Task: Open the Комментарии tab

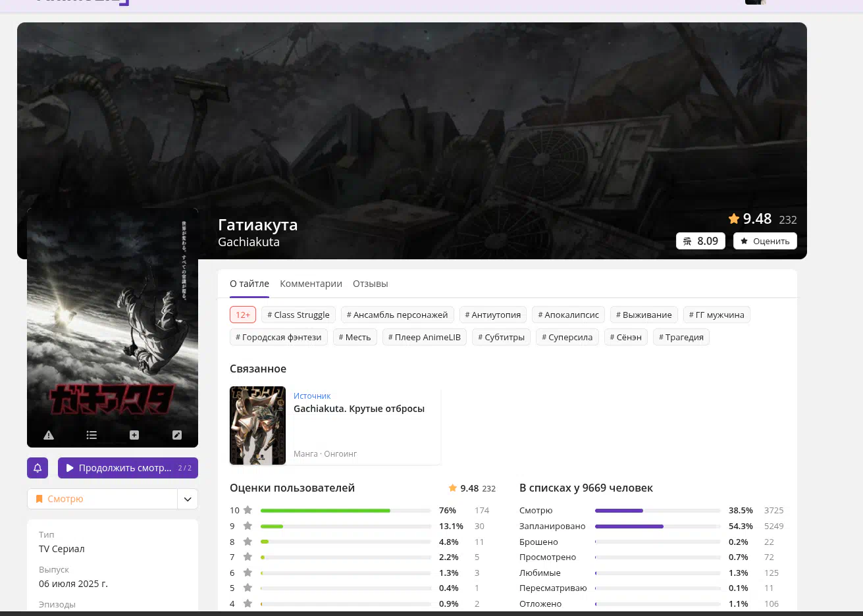Action: coord(311,284)
